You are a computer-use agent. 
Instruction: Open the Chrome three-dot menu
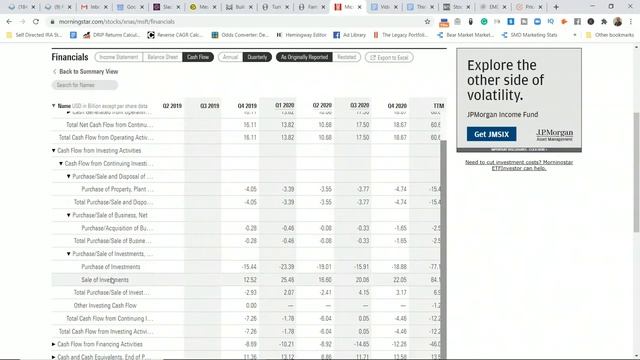(631, 22)
